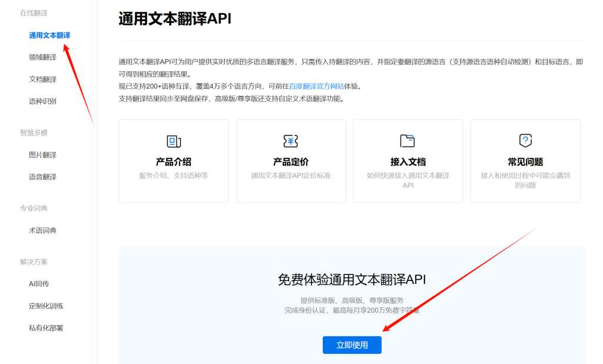Viewport: 603px width, 364px height.
Task: Click the ¥ pricing icon above 产品定价
Action: click(290, 141)
